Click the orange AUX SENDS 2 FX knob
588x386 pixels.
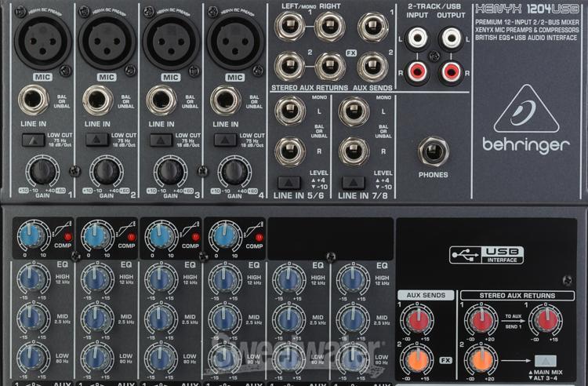point(416,360)
